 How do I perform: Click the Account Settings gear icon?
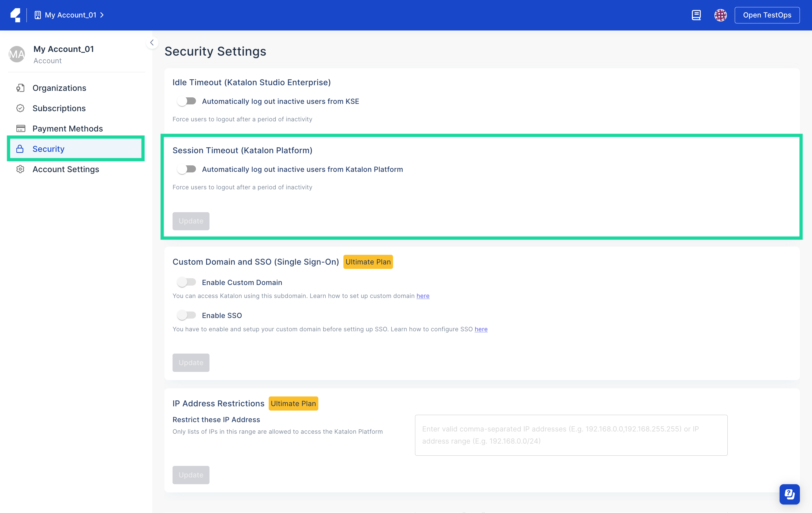pos(20,169)
